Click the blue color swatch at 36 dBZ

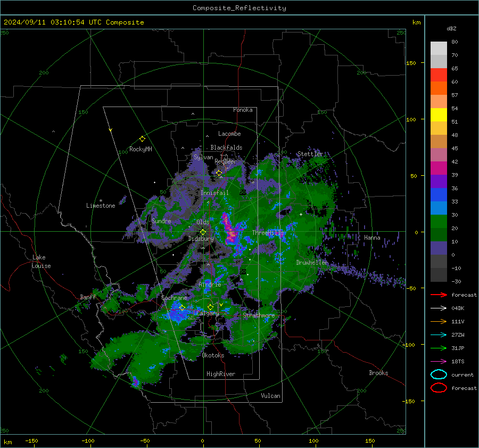pos(439,195)
